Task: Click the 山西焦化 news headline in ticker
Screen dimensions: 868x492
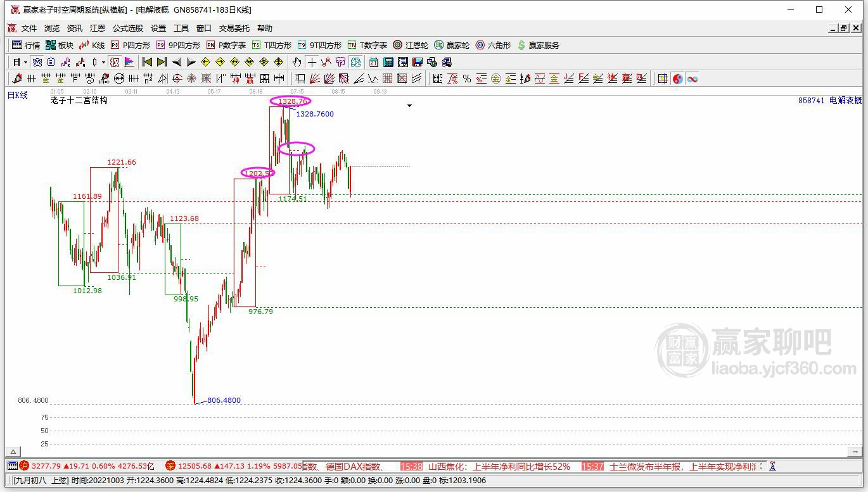Action: (499, 466)
